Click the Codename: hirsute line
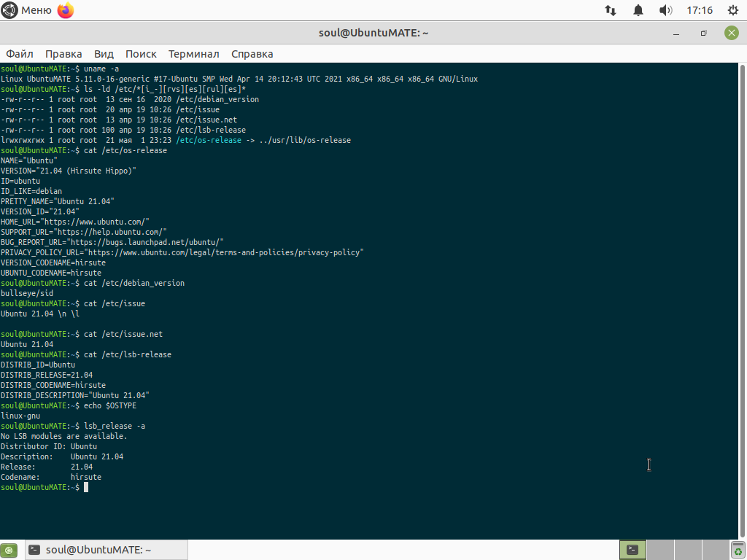This screenshot has width=747, height=560. pos(51,477)
